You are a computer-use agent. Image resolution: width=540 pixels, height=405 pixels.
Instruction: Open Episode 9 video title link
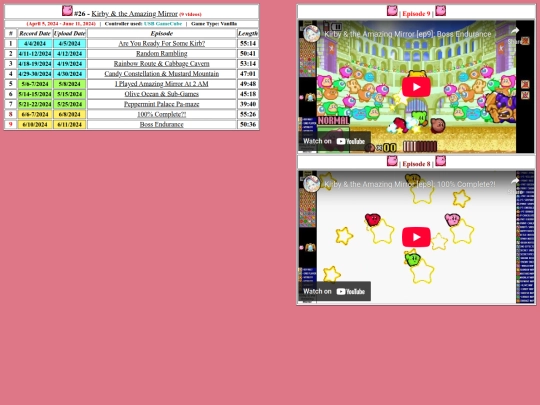pyautogui.click(x=407, y=34)
